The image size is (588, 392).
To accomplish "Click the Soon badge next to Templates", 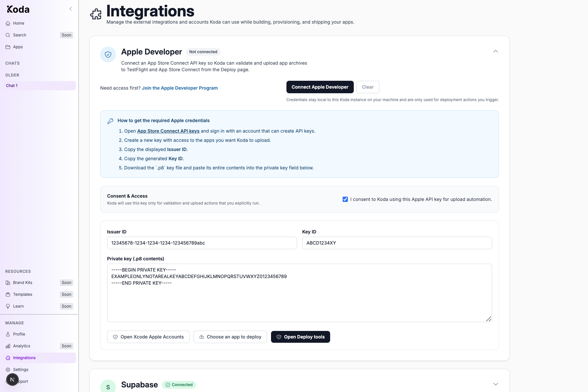I will tap(66, 294).
